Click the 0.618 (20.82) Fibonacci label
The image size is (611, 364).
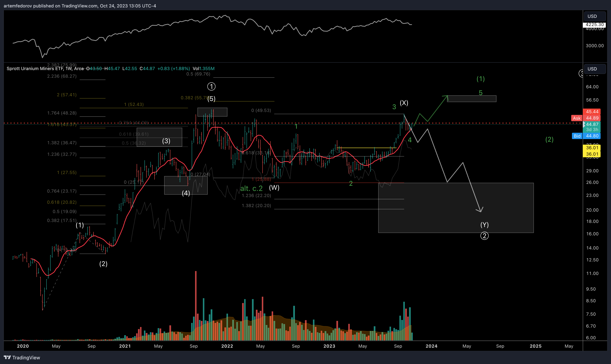pyautogui.click(x=62, y=202)
